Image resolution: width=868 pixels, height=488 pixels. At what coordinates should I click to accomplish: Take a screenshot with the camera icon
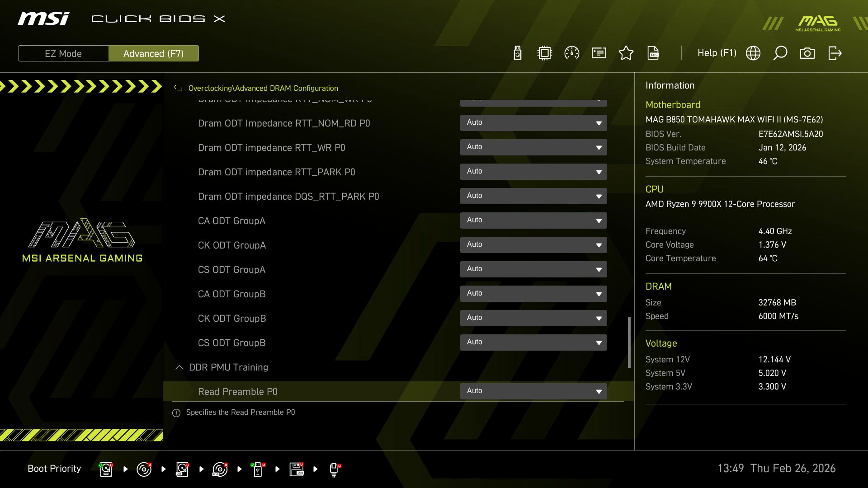tap(808, 53)
